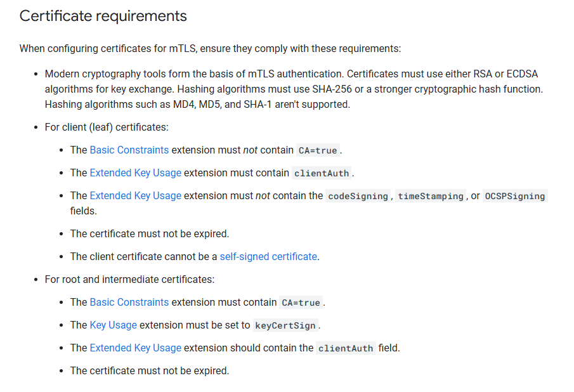The height and width of the screenshot is (392, 574).
Task: Click the paragraph about Modern cryptography tools
Action: tap(294, 89)
